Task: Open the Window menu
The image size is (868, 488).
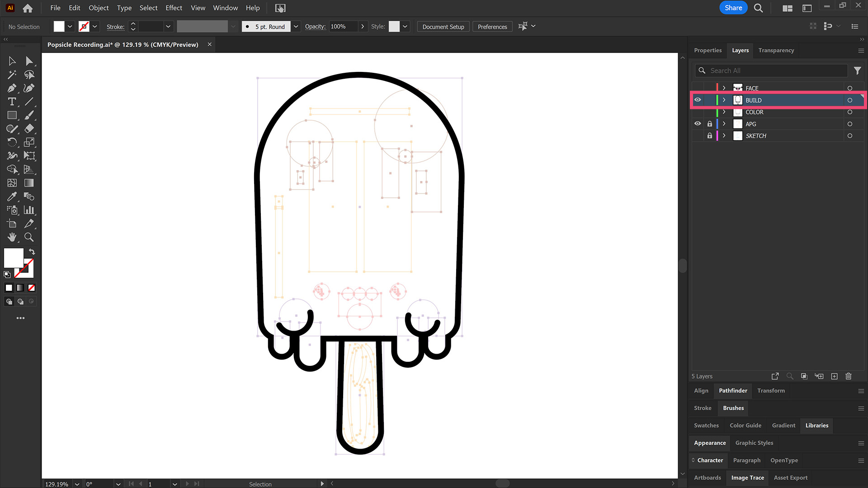Action: click(x=225, y=8)
